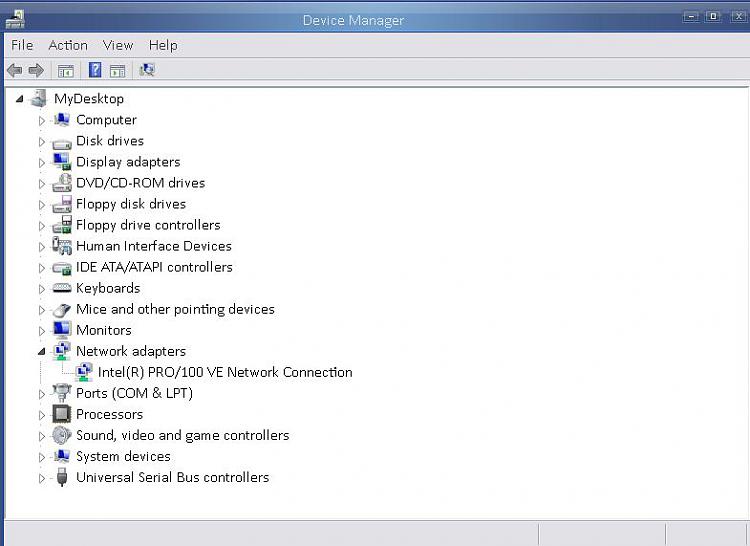The width and height of the screenshot is (750, 546).
Task: Expand the Floppy disk drives arrow
Action: pyautogui.click(x=42, y=205)
